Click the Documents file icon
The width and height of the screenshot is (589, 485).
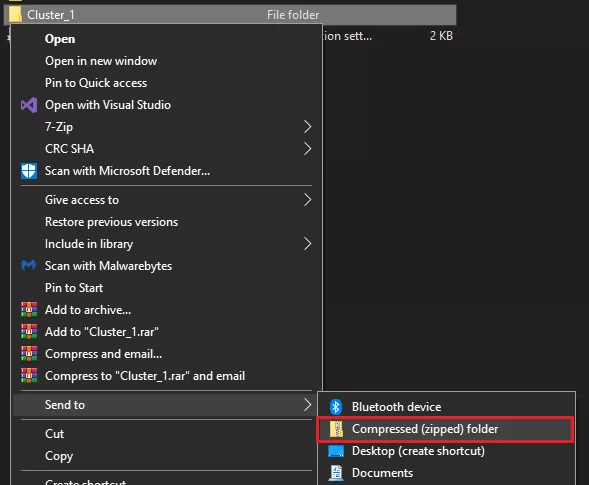[x=336, y=473]
